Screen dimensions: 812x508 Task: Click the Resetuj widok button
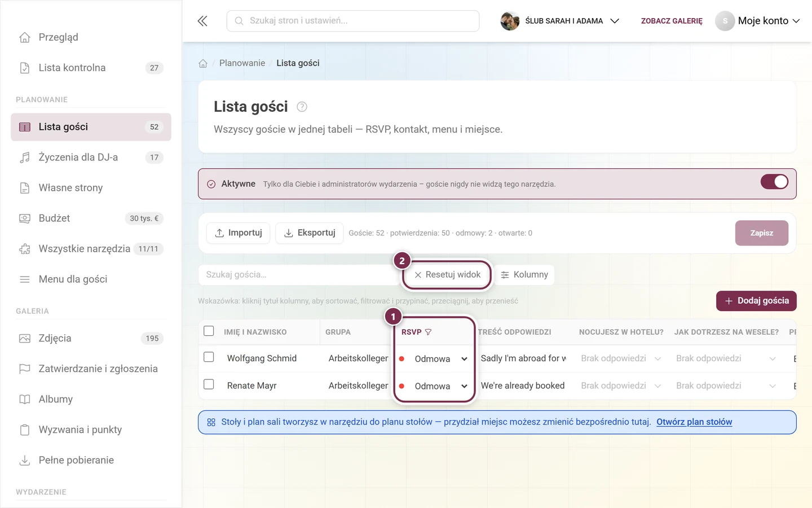447,275
